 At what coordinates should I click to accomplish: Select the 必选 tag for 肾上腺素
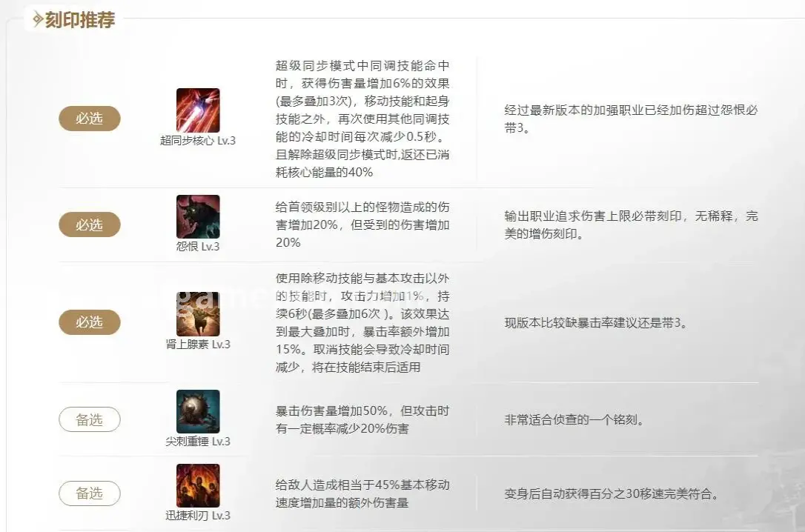tap(90, 322)
